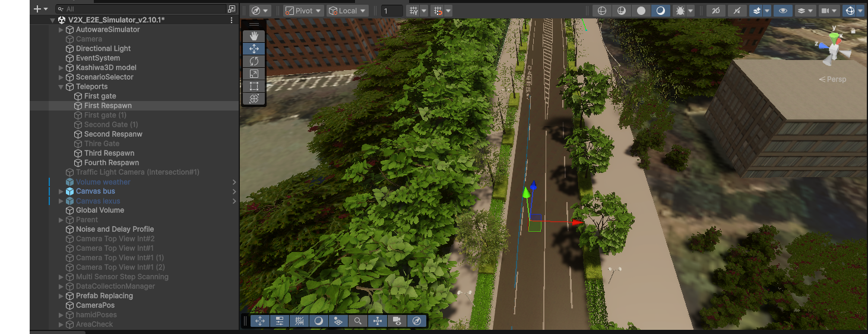The image size is (868, 334).
Task: Toggle 2D scene view mode
Action: [717, 11]
